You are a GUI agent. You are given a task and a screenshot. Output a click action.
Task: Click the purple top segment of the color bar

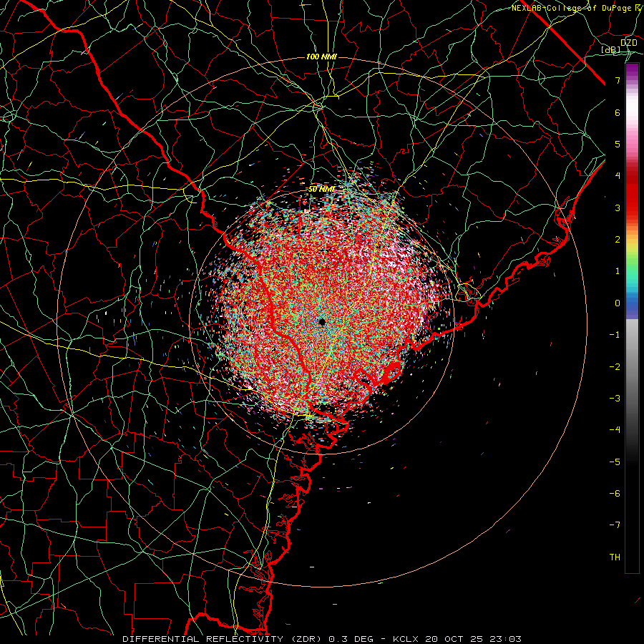632,72
